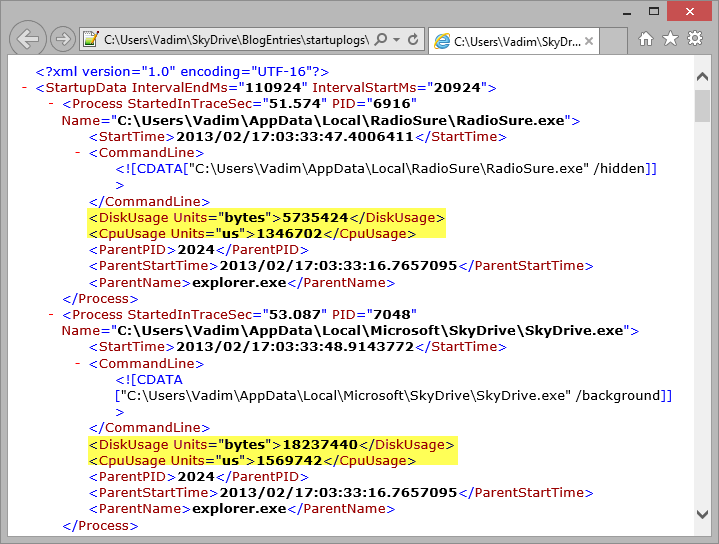Collapse the Process PID 7048 node
The image size is (719, 544).
click(x=51, y=315)
